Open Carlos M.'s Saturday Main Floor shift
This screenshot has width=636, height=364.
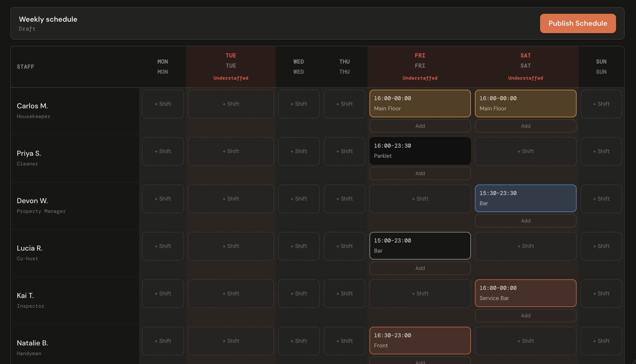pos(525,103)
